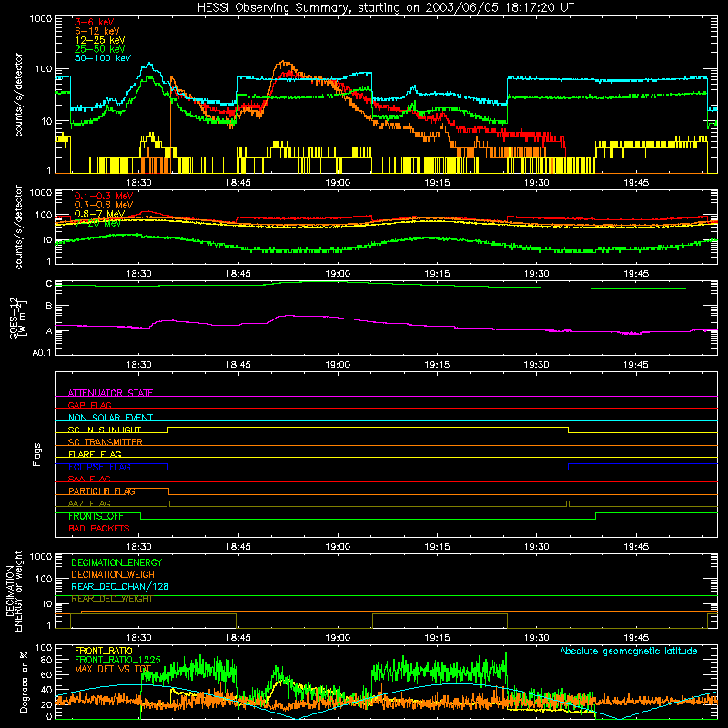Click the B class tick label on GOES panel
The width and height of the screenshot is (728, 728).
49,306
